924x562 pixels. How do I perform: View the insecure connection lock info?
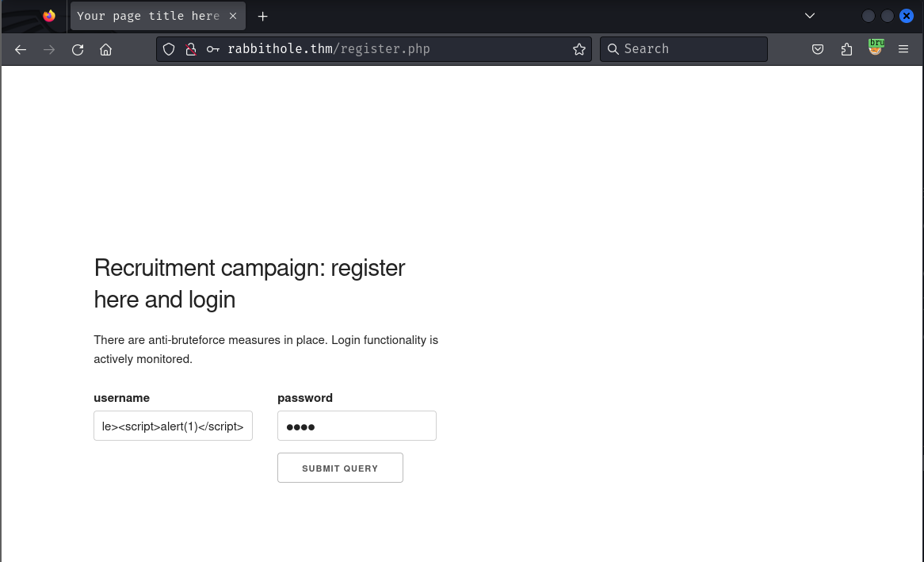190,49
